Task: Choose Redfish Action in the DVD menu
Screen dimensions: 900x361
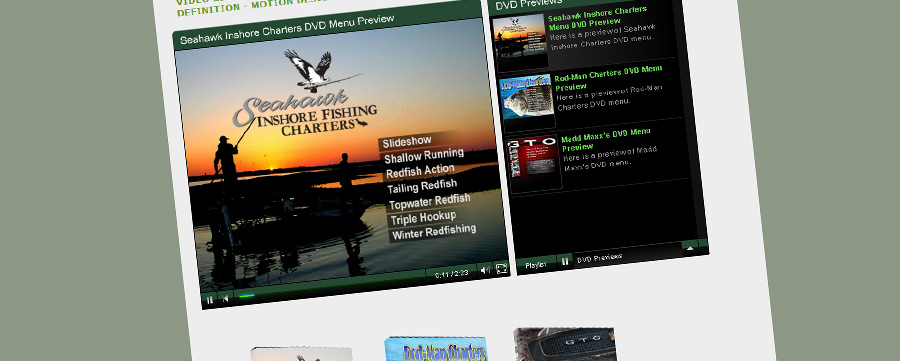Action: pyautogui.click(x=420, y=171)
